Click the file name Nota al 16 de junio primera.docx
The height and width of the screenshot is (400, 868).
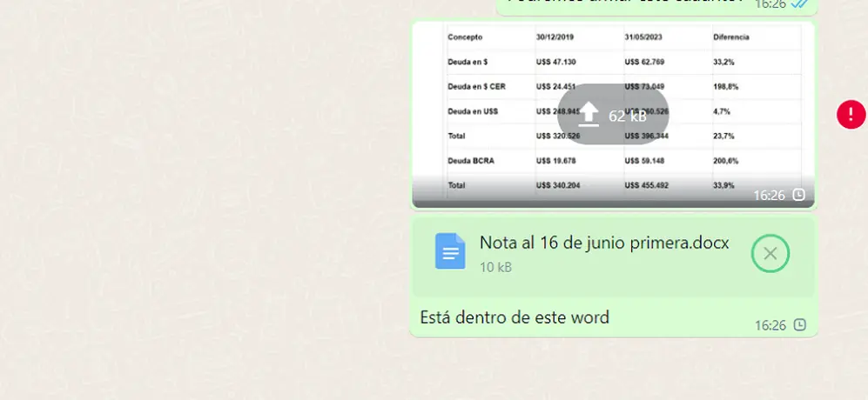click(x=604, y=243)
